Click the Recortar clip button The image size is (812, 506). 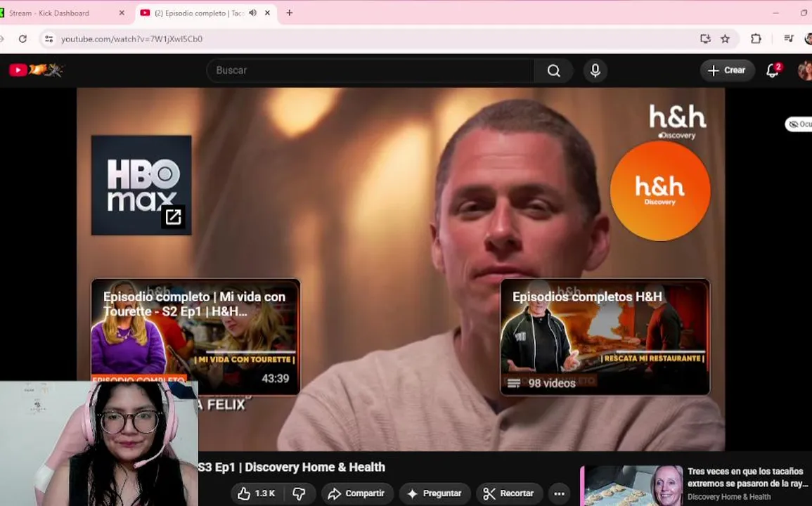(x=508, y=493)
